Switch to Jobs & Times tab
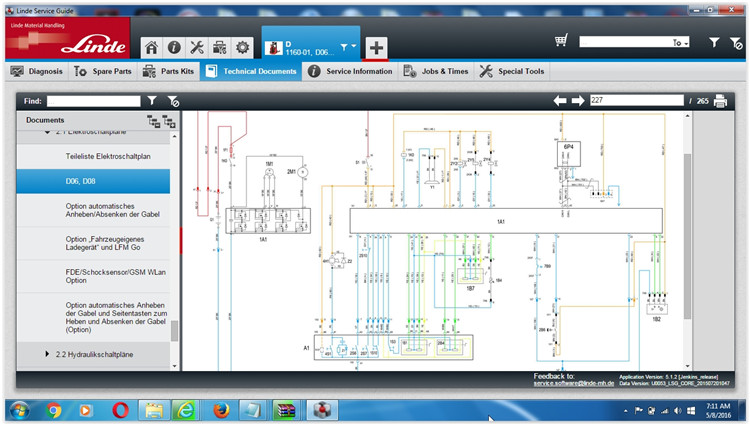 point(436,71)
